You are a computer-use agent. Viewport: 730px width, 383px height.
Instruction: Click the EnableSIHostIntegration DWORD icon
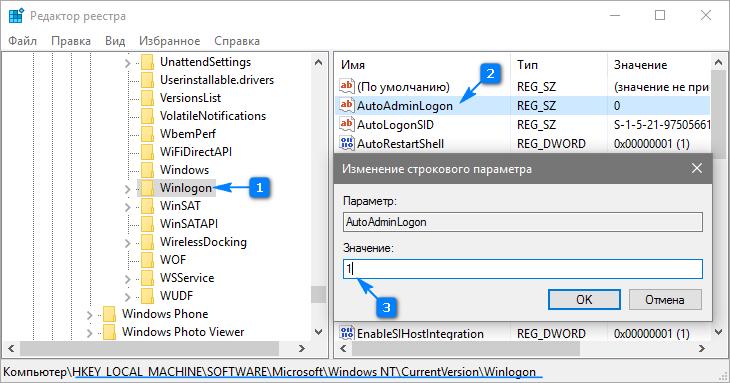tap(346, 333)
